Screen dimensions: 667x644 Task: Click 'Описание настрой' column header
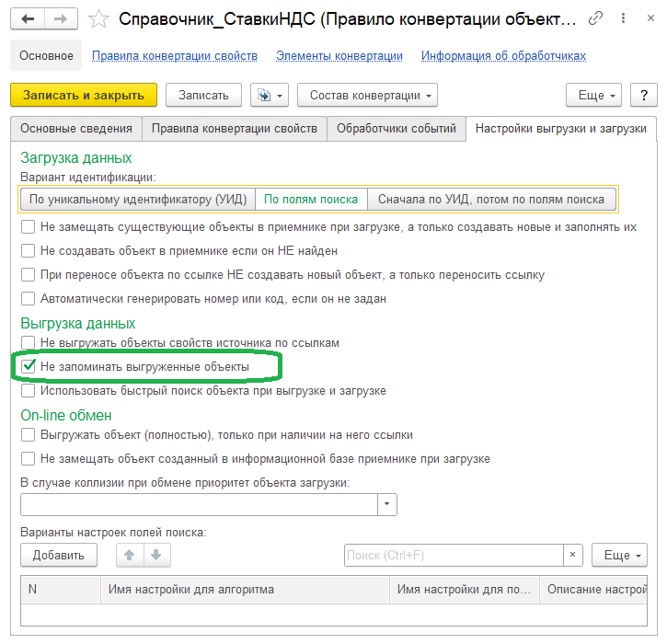pyautogui.click(x=593, y=589)
